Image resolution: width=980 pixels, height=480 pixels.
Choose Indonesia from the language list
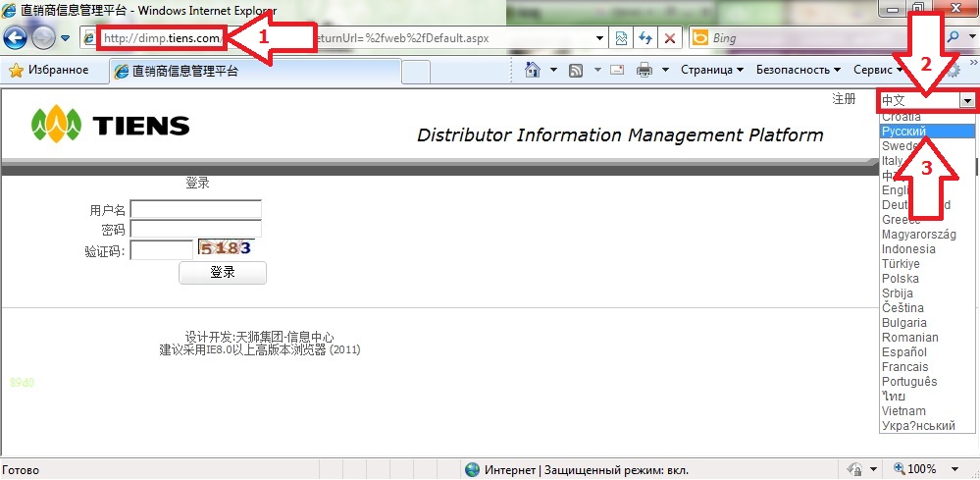pyautogui.click(x=927, y=248)
